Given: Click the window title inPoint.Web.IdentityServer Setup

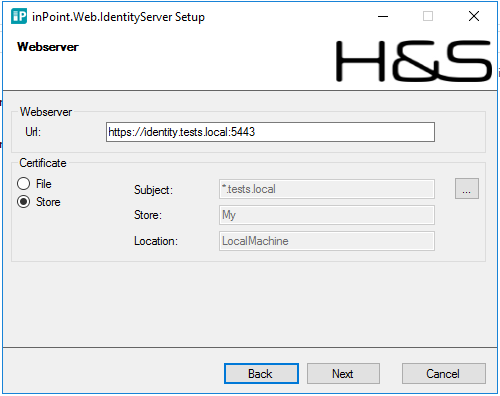Looking at the screenshot, I should coord(118,17).
